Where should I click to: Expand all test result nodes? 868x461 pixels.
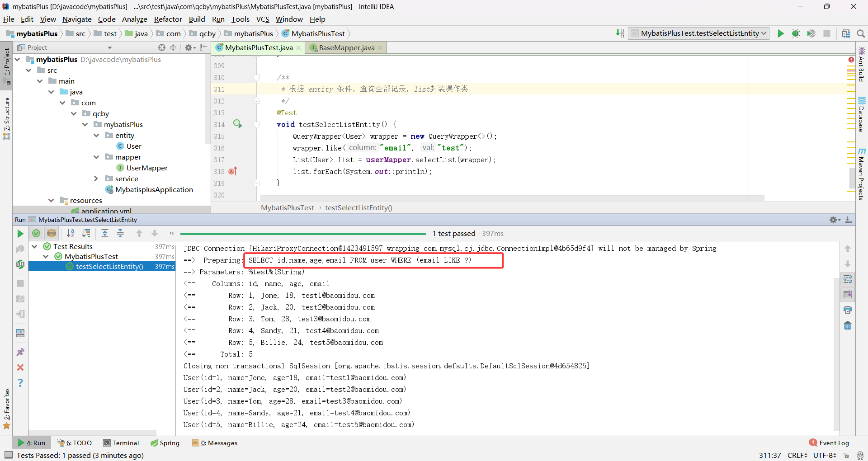coord(105,233)
